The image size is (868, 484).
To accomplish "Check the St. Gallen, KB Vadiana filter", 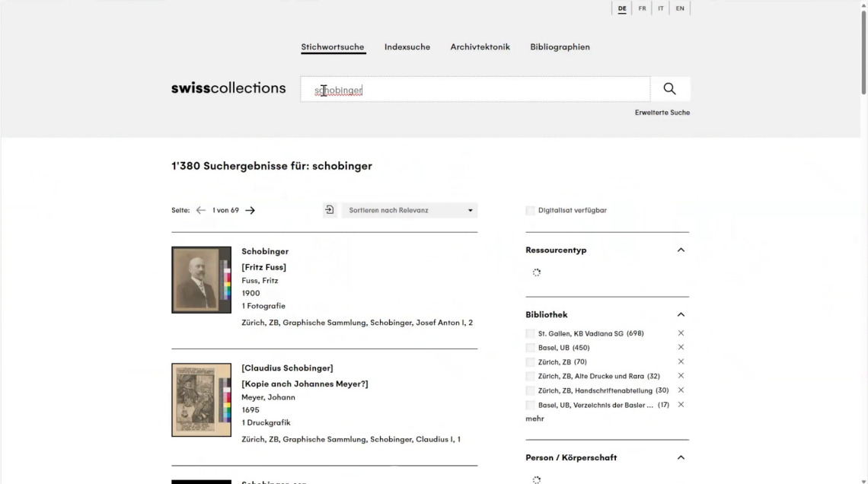I will (531, 333).
